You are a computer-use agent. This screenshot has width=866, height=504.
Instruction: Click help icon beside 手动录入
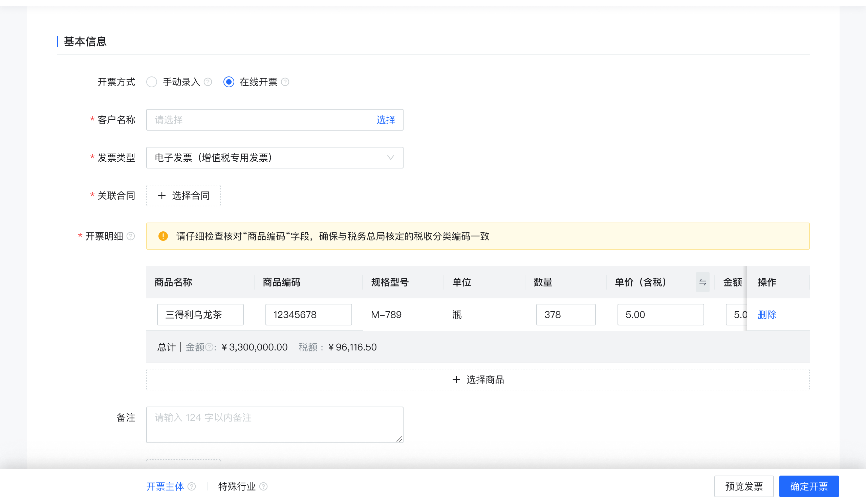pos(208,82)
